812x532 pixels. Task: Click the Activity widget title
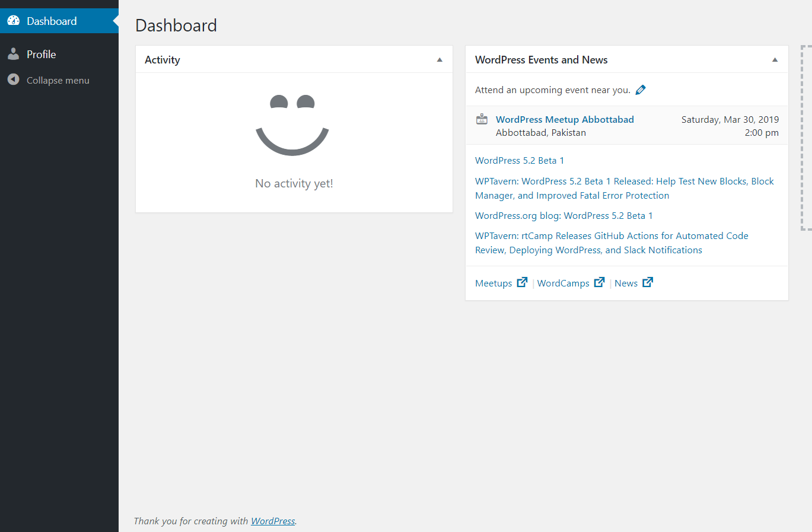click(163, 60)
